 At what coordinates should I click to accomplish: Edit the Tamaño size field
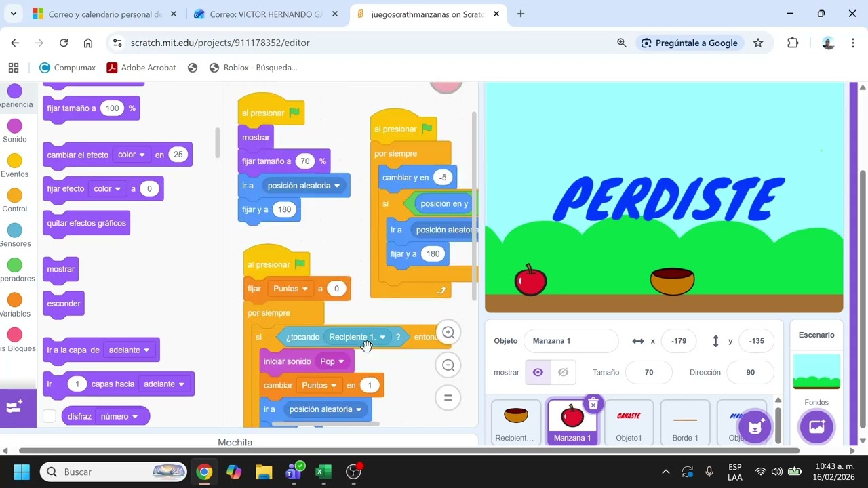(649, 372)
